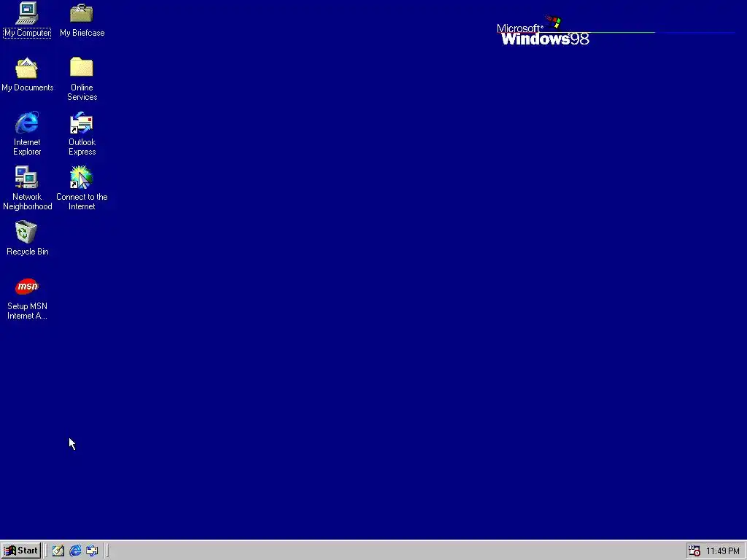Click Show Desktop in Quick Launch
This screenshot has width=747, height=560.
pyautogui.click(x=58, y=551)
